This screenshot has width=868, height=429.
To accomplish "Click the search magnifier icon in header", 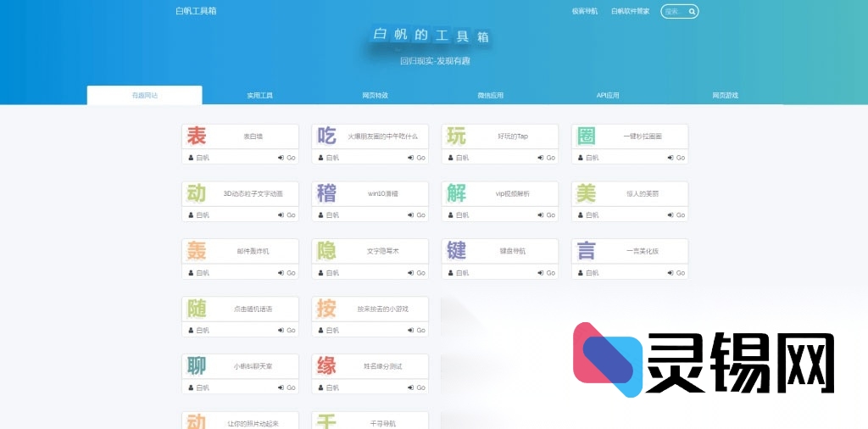I will (692, 11).
